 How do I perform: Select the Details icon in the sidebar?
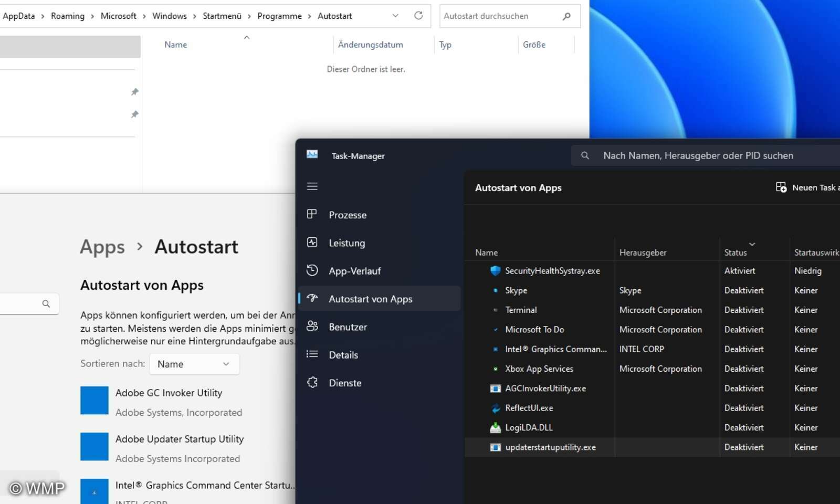tap(312, 355)
